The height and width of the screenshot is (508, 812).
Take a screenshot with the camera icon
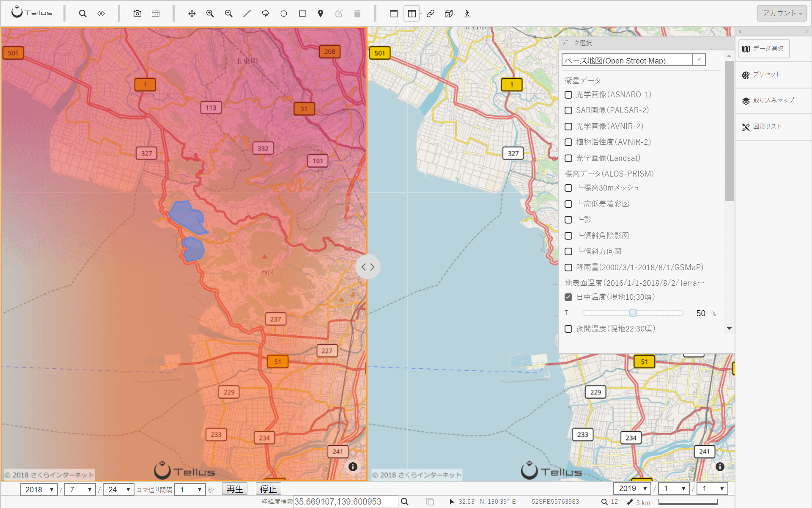(137, 14)
